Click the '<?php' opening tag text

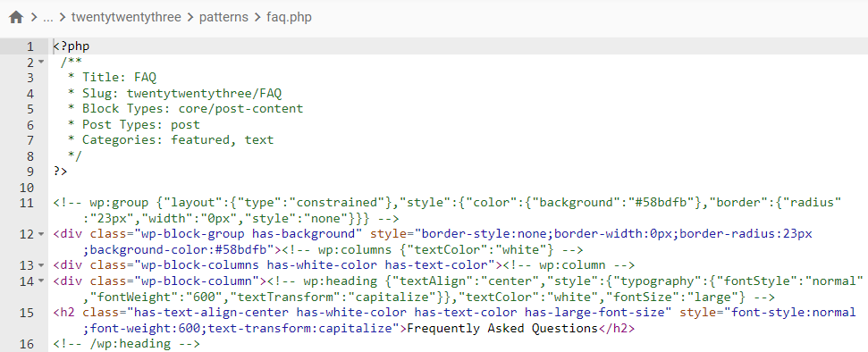(x=72, y=46)
